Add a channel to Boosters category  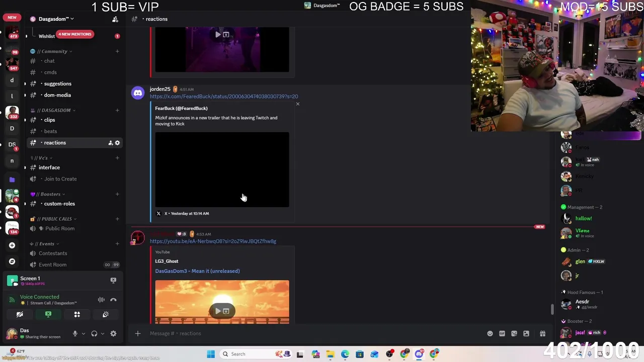(x=117, y=194)
